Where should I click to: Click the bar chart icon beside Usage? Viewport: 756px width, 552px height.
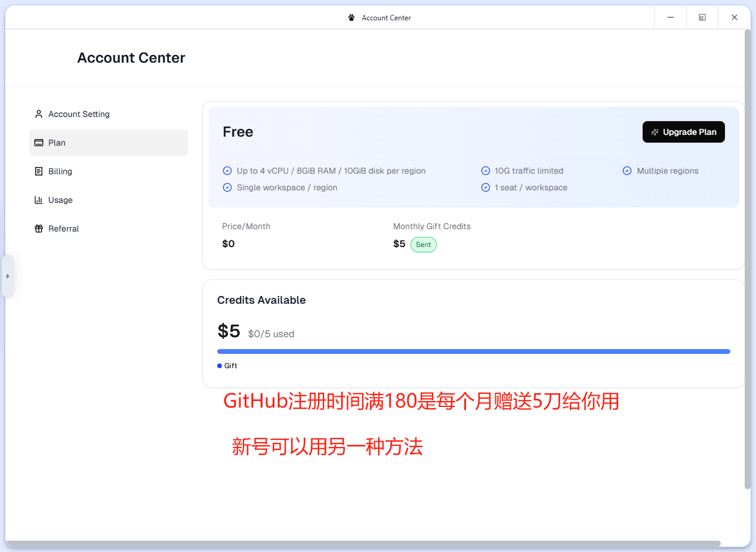39,200
